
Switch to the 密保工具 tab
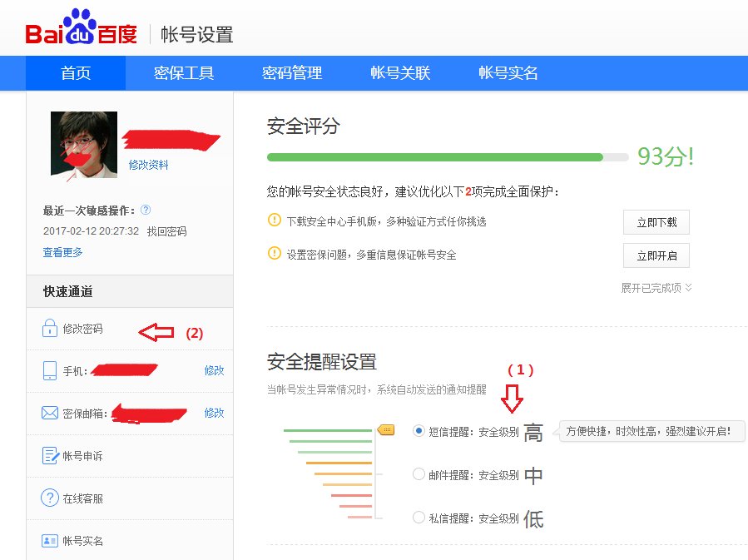184,73
